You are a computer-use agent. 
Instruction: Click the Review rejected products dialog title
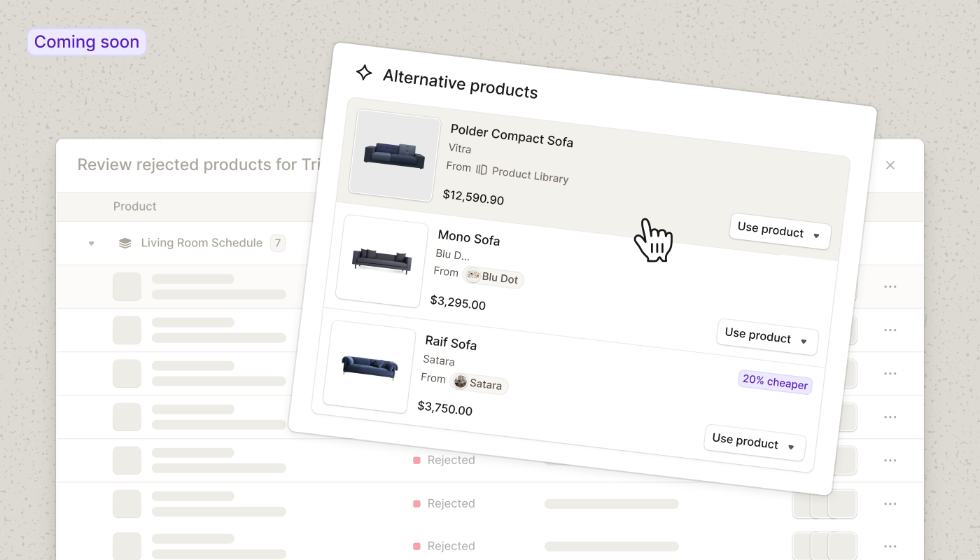(x=198, y=164)
